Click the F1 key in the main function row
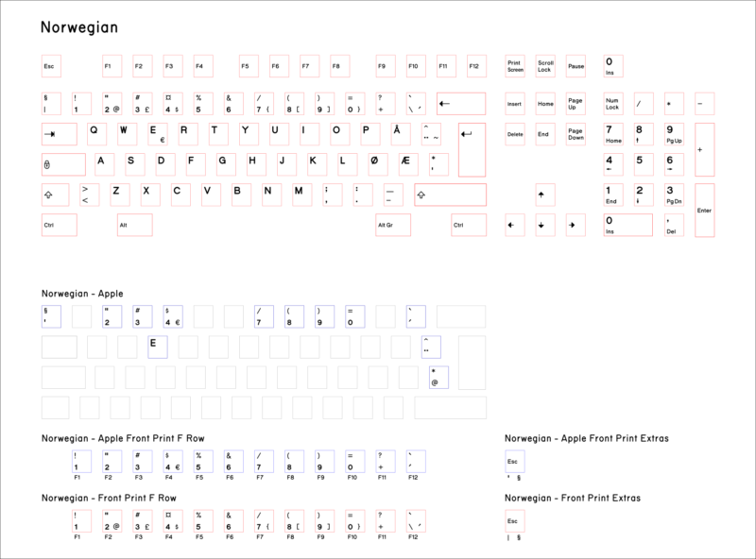The width and height of the screenshot is (756, 559). tap(112, 66)
